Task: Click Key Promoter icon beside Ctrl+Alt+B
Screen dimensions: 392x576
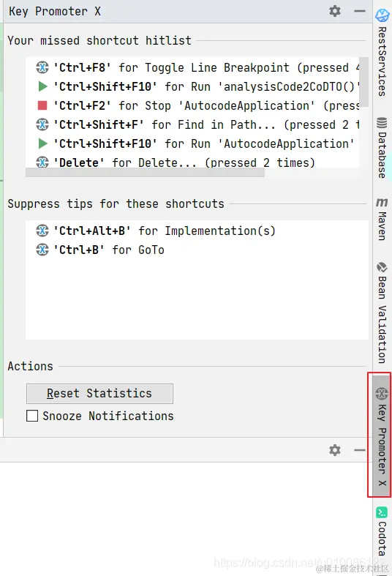Action: [42, 231]
